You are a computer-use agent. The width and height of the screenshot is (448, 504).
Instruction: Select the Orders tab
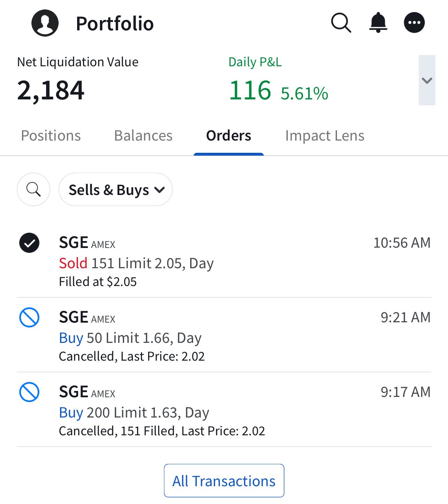point(229,136)
